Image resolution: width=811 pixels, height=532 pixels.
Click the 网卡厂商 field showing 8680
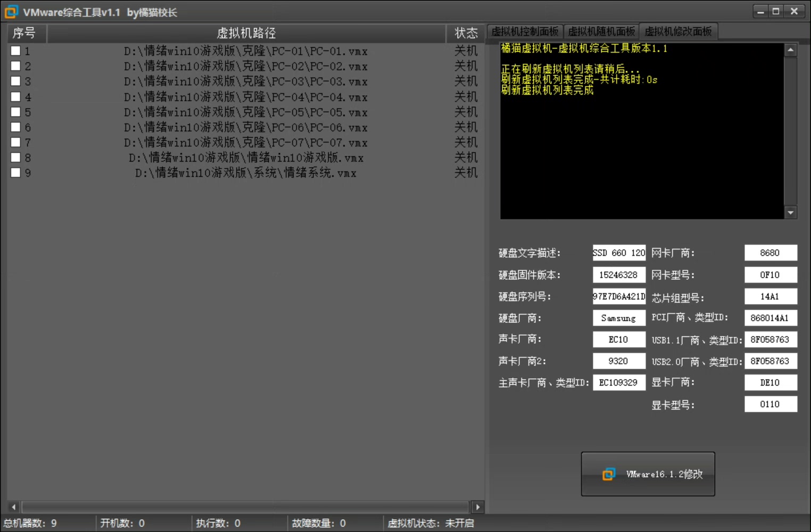pyautogui.click(x=770, y=253)
